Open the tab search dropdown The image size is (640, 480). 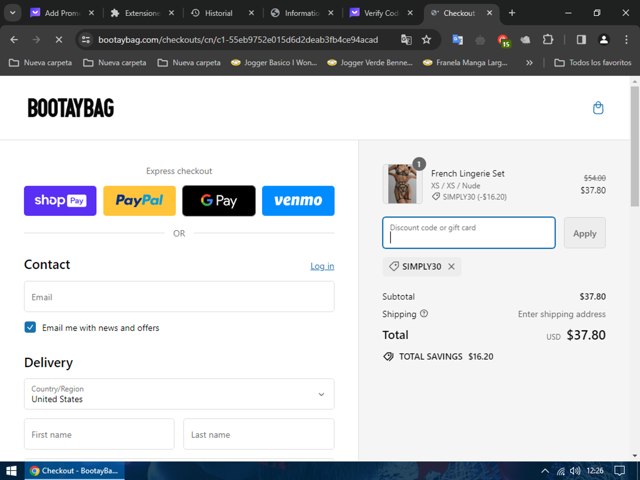13,13
